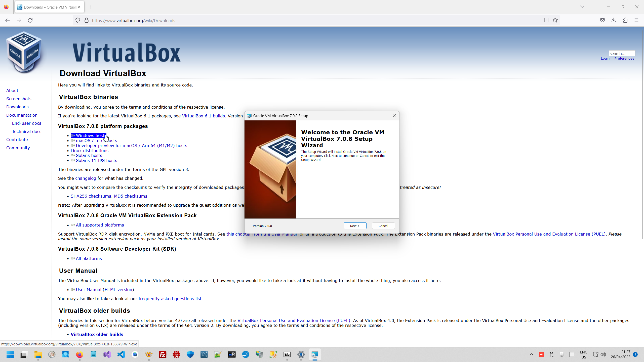
Task: Open the extensions puzzle icon
Action: point(625,20)
